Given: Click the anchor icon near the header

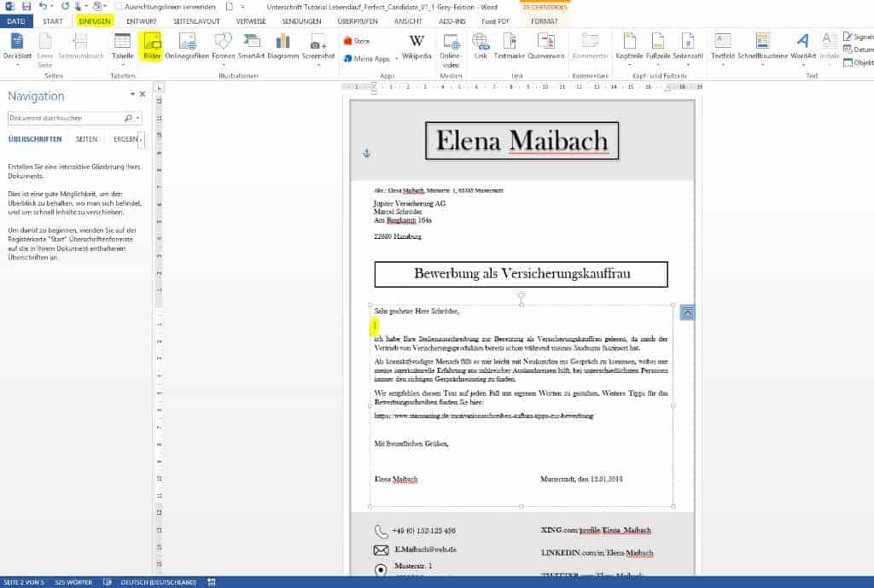Looking at the screenshot, I should (x=367, y=154).
